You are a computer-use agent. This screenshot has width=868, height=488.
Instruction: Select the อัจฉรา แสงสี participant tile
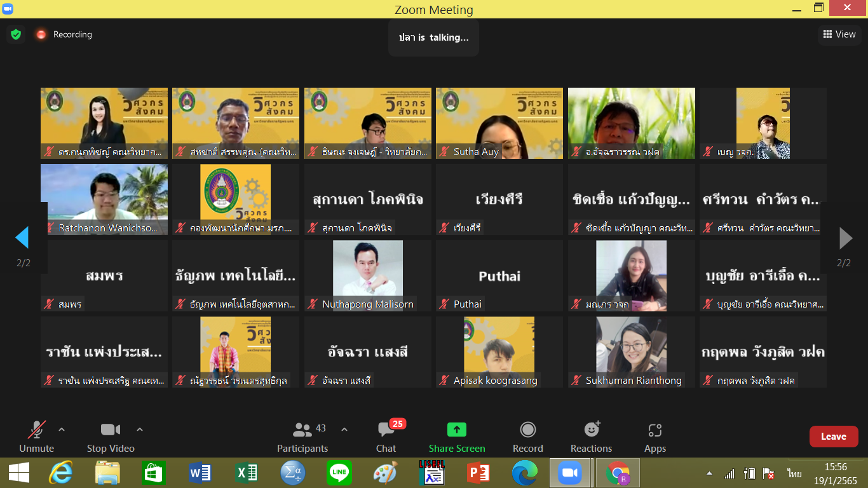coord(368,352)
